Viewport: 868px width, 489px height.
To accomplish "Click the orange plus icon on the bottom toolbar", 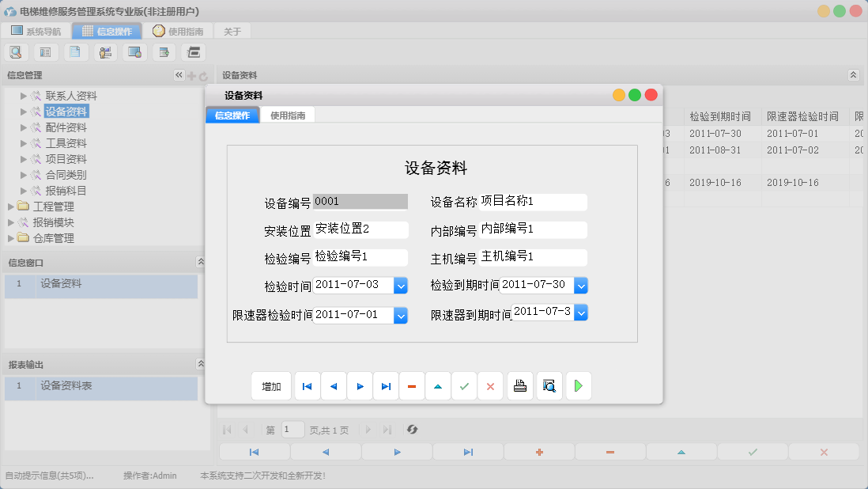I will click(x=538, y=452).
